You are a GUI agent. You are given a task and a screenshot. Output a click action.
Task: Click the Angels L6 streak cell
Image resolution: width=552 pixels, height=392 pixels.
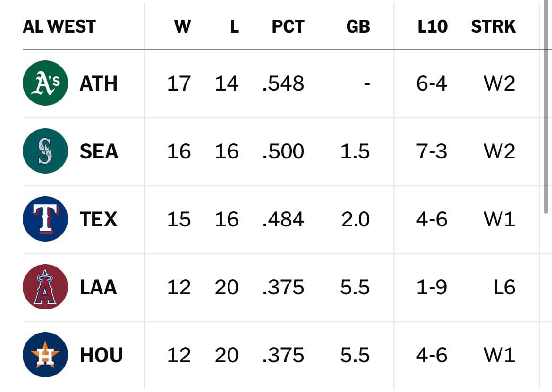pos(504,287)
